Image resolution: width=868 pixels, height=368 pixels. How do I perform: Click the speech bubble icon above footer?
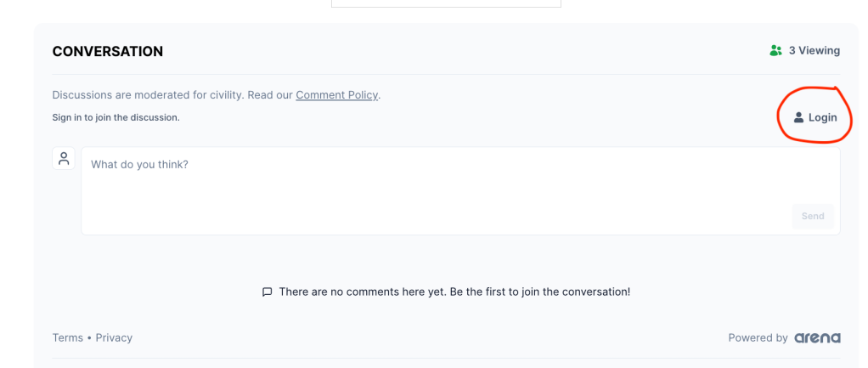coord(267,292)
